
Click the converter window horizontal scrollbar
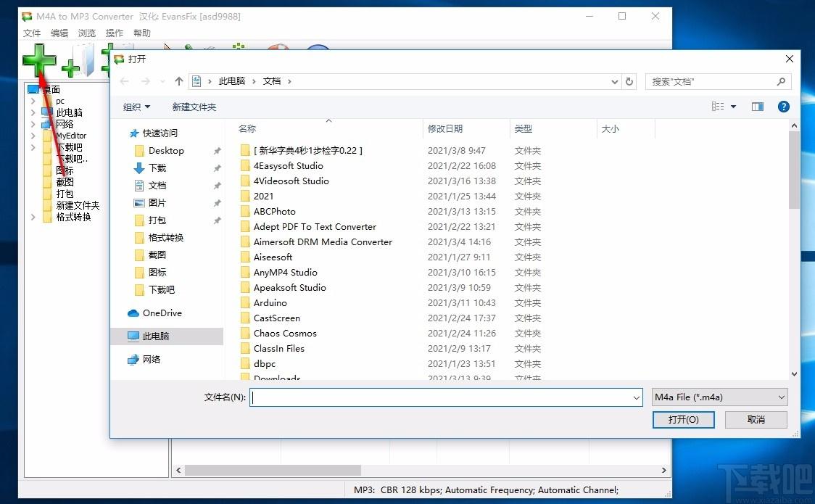(273, 470)
